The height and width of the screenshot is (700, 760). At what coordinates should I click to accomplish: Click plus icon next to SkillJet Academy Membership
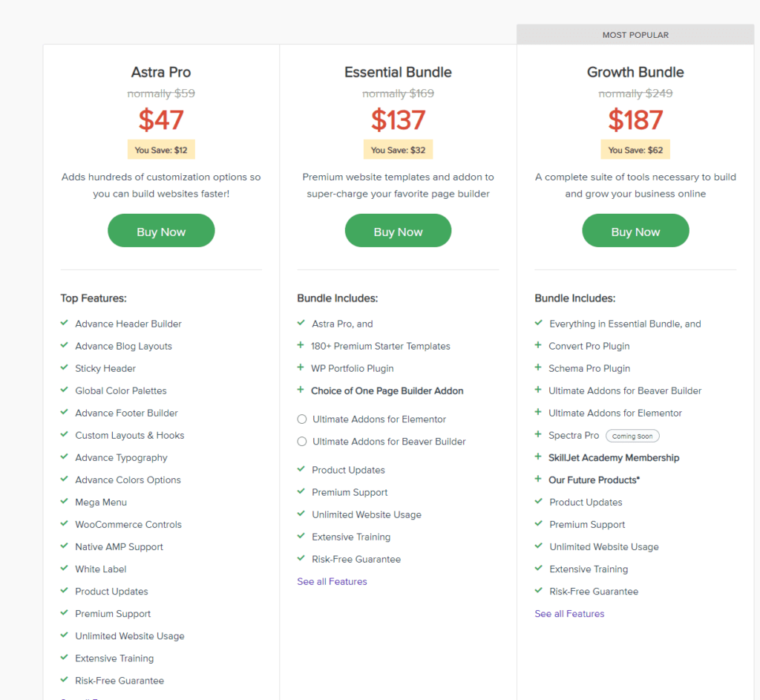coord(538,457)
